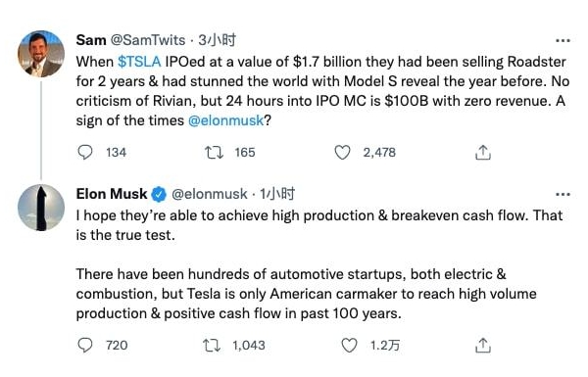Retweet Elon Musk's reply
The image size is (588, 377).
(x=212, y=345)
